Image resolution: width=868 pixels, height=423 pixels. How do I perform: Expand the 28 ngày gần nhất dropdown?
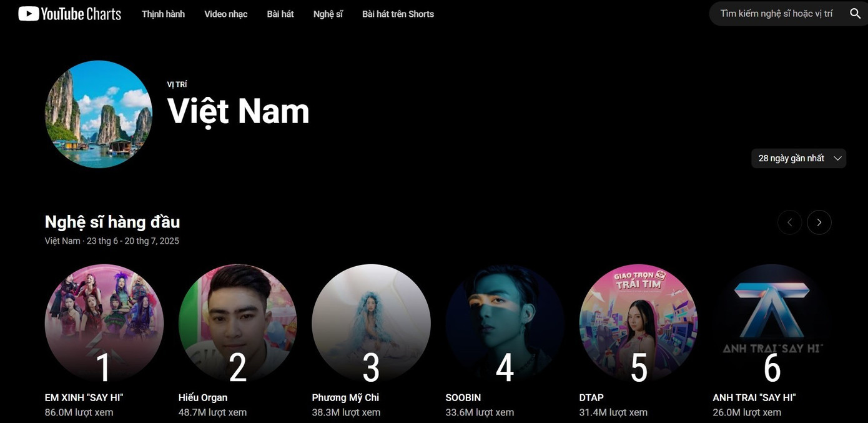click(799, 158)
